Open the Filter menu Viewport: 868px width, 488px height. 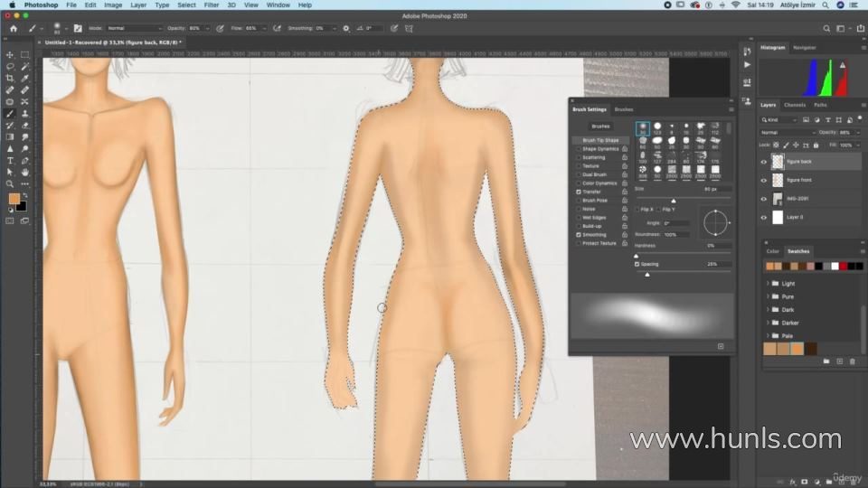point(211,5)
